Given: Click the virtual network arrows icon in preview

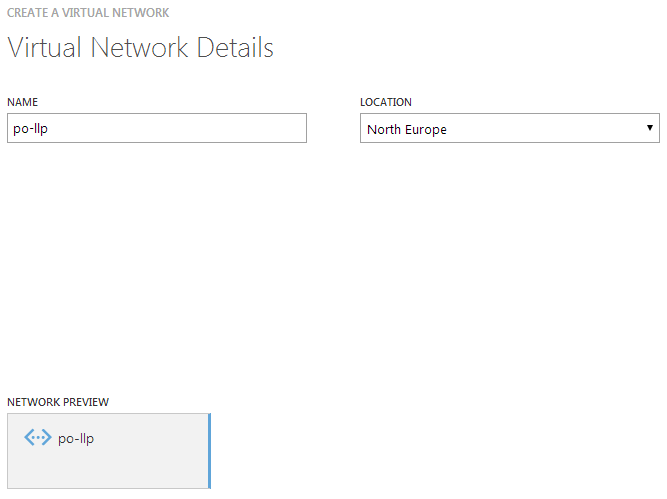Looking at the screenshot, I should (38, 437).
